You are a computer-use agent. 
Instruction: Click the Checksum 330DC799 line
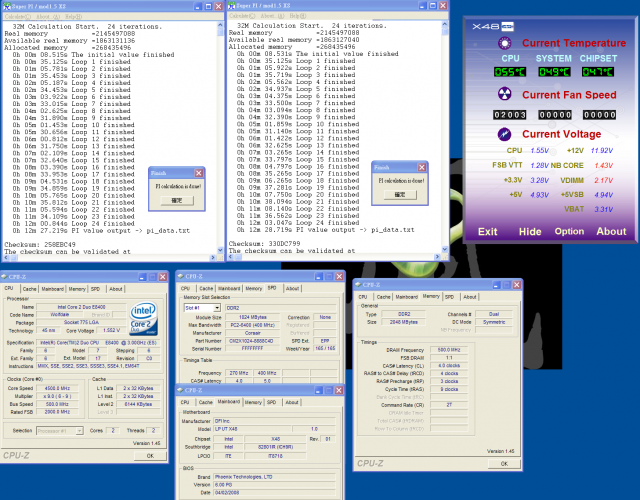(x=264, y=244)
